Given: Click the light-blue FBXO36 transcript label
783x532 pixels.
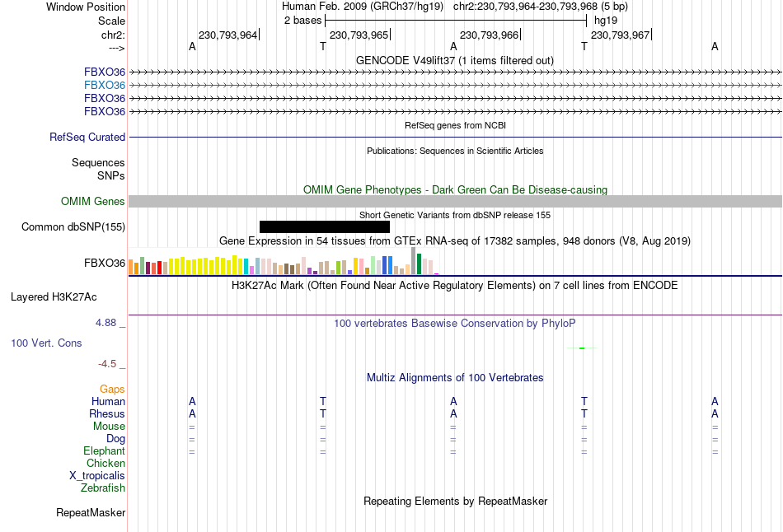Looking at the screenshot, I should 105,86.
